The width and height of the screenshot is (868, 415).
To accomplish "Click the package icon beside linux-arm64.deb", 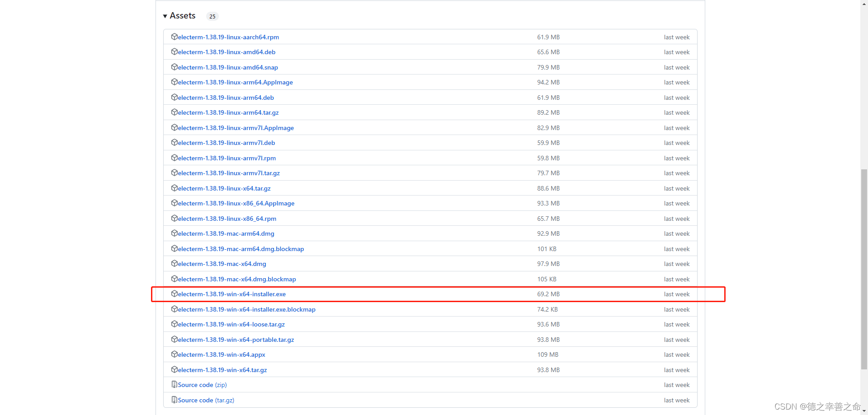I will 174,97.
